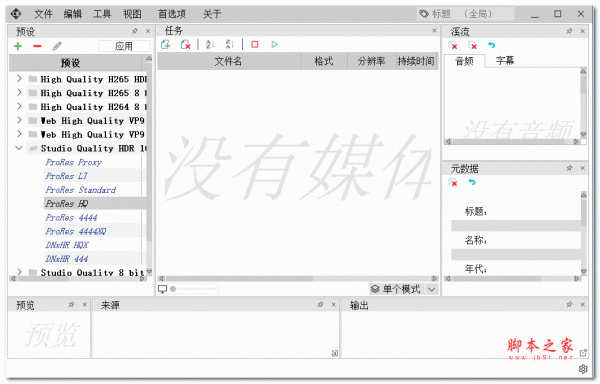Image resolution: width=600 pixels, height=384 pixels.
Task: Click corner icon in 来源 panel
Action: (x=334, y=353)
